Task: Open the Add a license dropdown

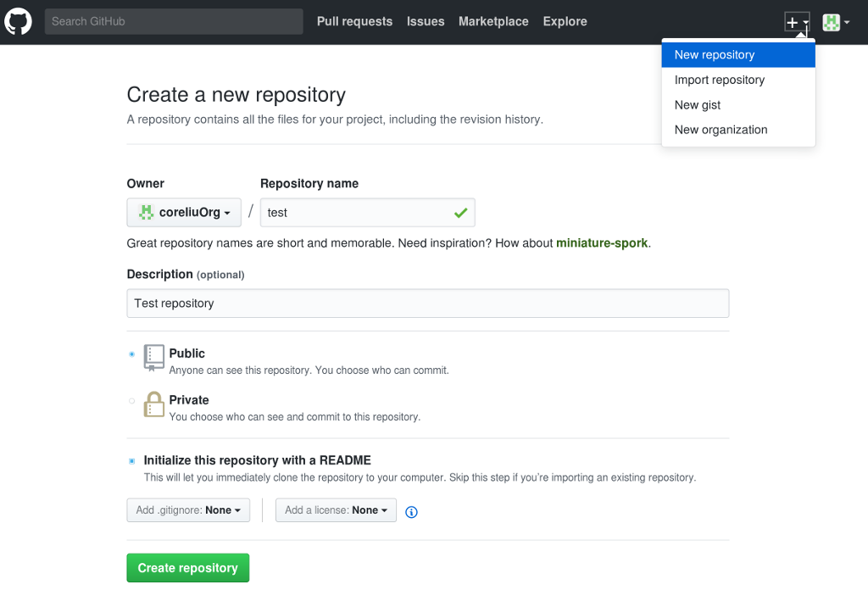Action: point(336,510)
